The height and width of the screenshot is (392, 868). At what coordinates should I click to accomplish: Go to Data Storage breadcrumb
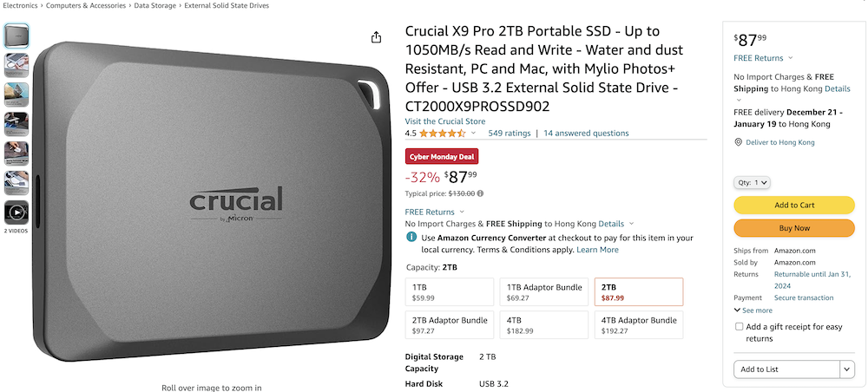pyautogui.click(x=155, y=5)
